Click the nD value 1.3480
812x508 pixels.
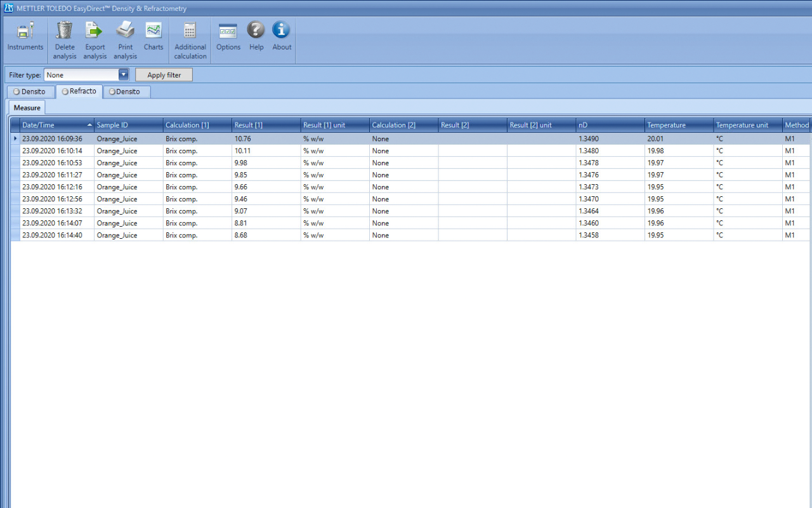[588, 150]
